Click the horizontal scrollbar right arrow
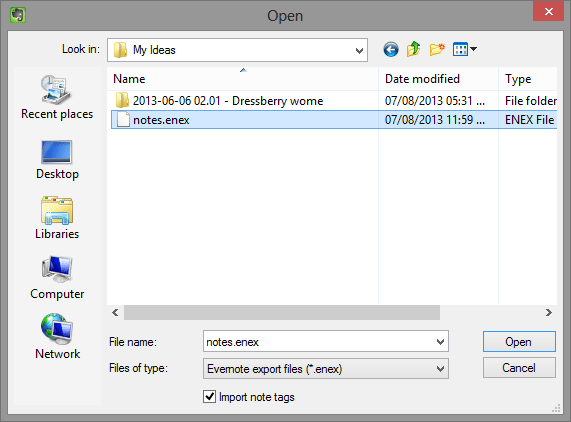This screenshot has height=422, width=571. [x=549, y=312]
